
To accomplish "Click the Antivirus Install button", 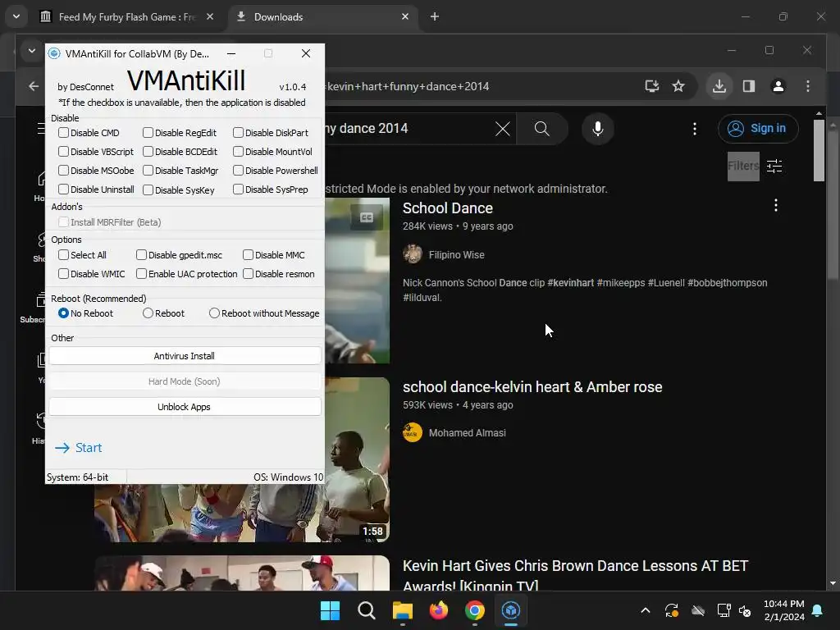I will 185,356.
